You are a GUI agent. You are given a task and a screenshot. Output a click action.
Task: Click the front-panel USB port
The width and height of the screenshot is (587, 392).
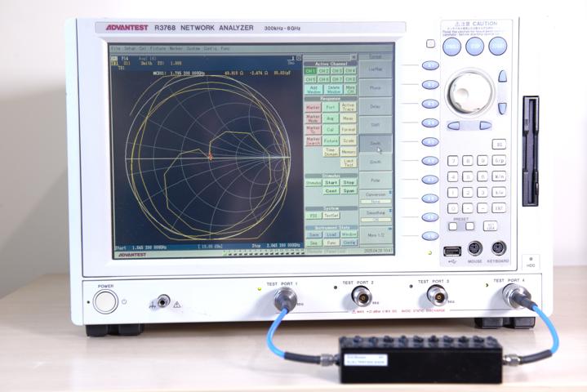click(x=454, y=250)
